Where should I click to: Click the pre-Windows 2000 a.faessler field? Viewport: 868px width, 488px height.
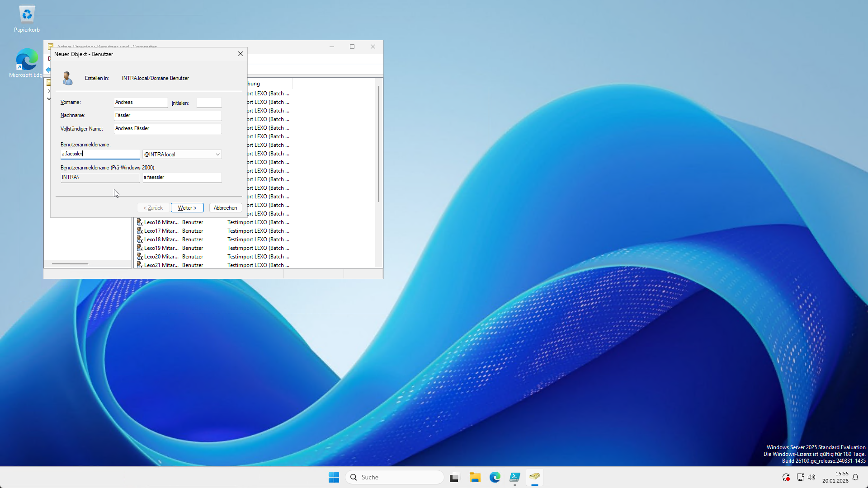pos(182,178)
